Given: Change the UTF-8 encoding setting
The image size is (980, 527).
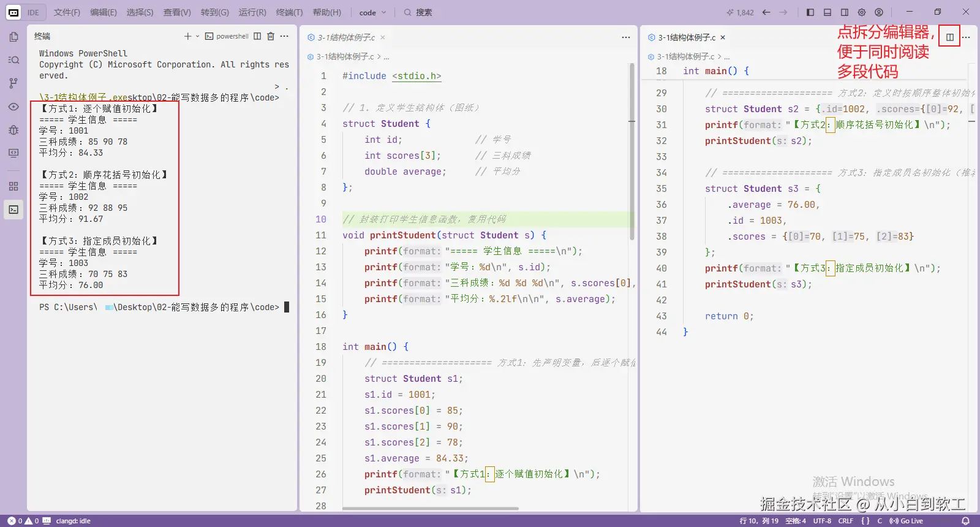Looking at the screenshot, I should [822, 521].
